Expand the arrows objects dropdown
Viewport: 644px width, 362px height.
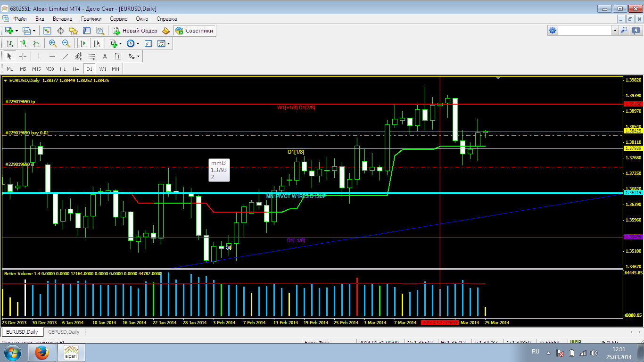tap(138, 56)
